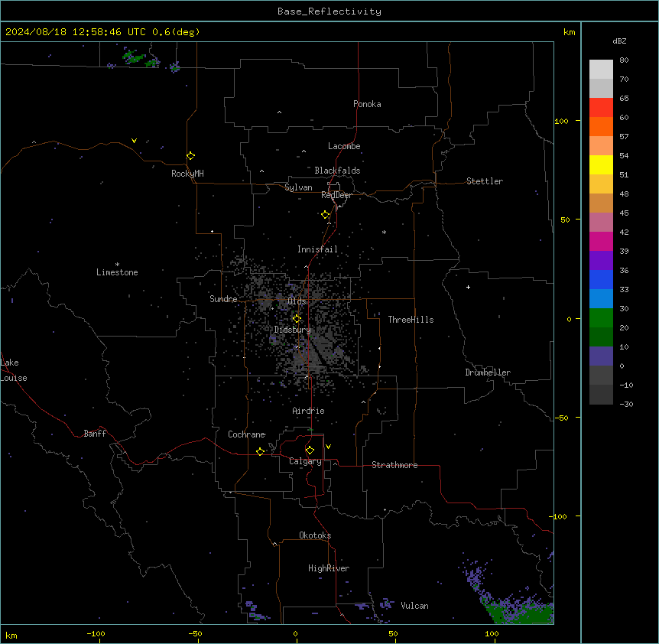The height and width of the screenshot is (644, 659).
Task: Click the RedDeer city label
Action: [336, 195]
